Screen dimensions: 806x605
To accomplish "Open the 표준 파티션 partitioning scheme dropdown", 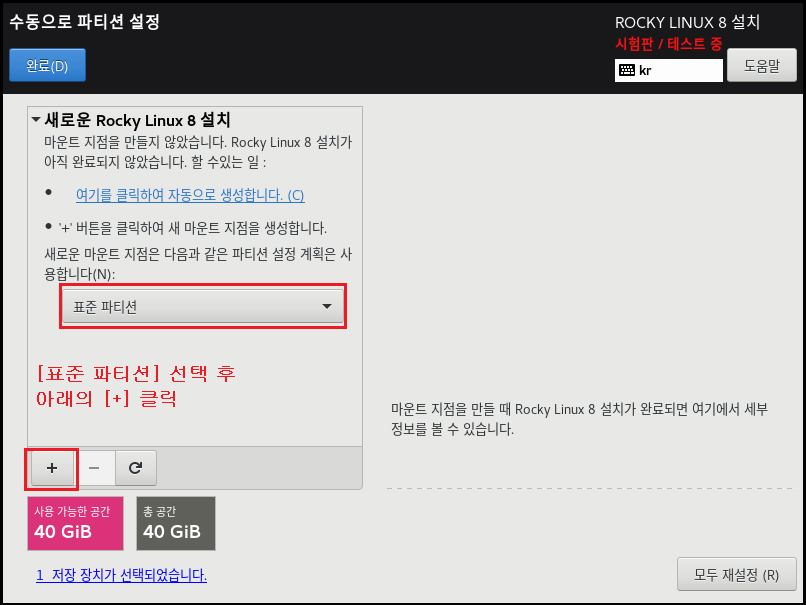I will [203, 306].
